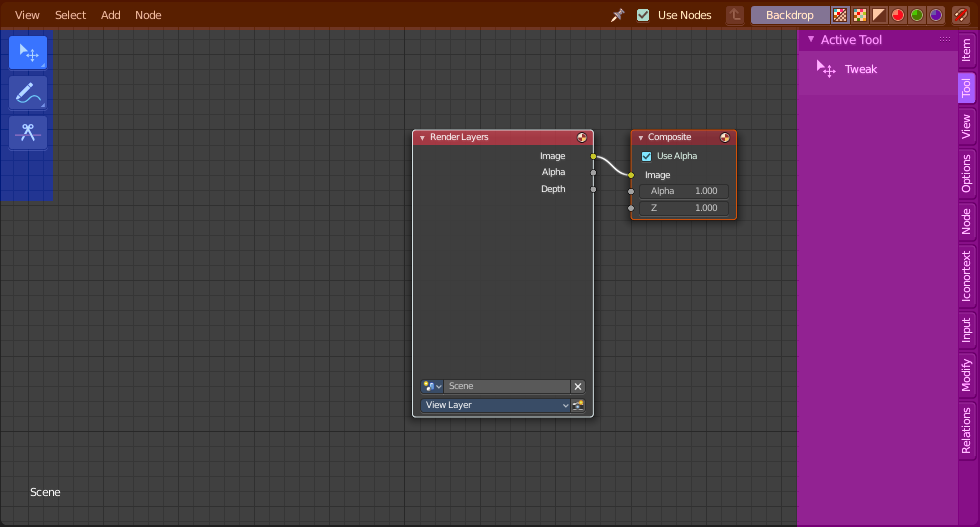The height and width of the screenshot is (527, 980).
Task: Click the Render Layers Image output socket
Action: pos(593,156)
